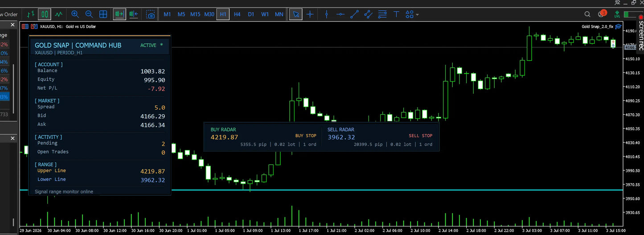Click the partially visible New Order button
This screenshot has height=235, width=644.
[9, 14]
